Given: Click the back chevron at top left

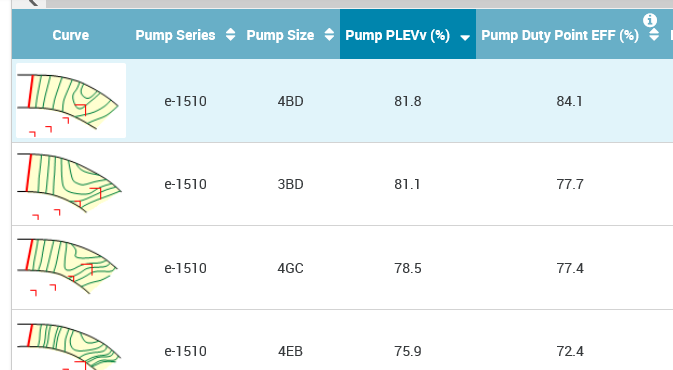Looking at the screenshot, I should click(31, 3).
